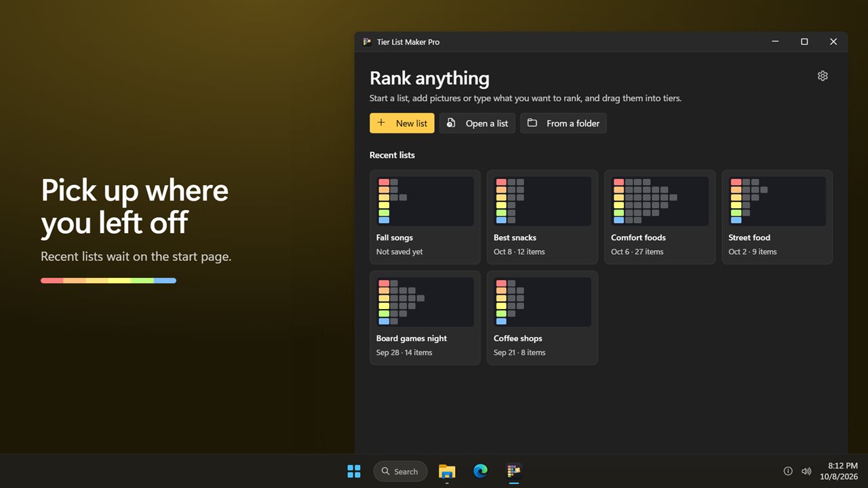Viewport: 868px width, 488px height.
Task: Click the New list button
Action: click(402, 123)
